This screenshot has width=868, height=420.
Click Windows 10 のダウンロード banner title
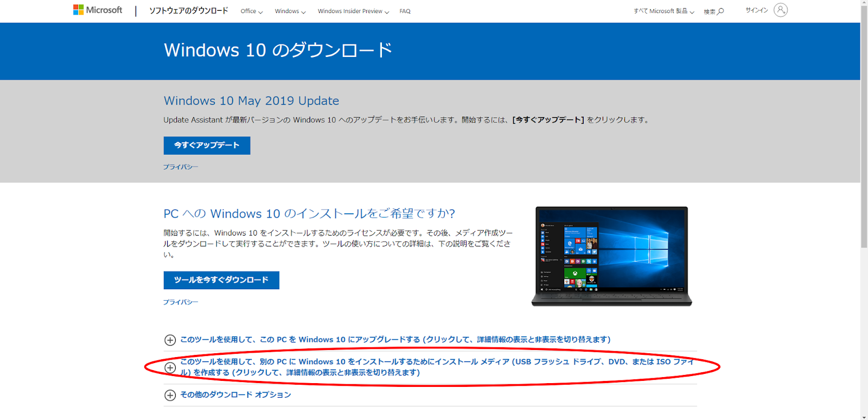[278, 50]
